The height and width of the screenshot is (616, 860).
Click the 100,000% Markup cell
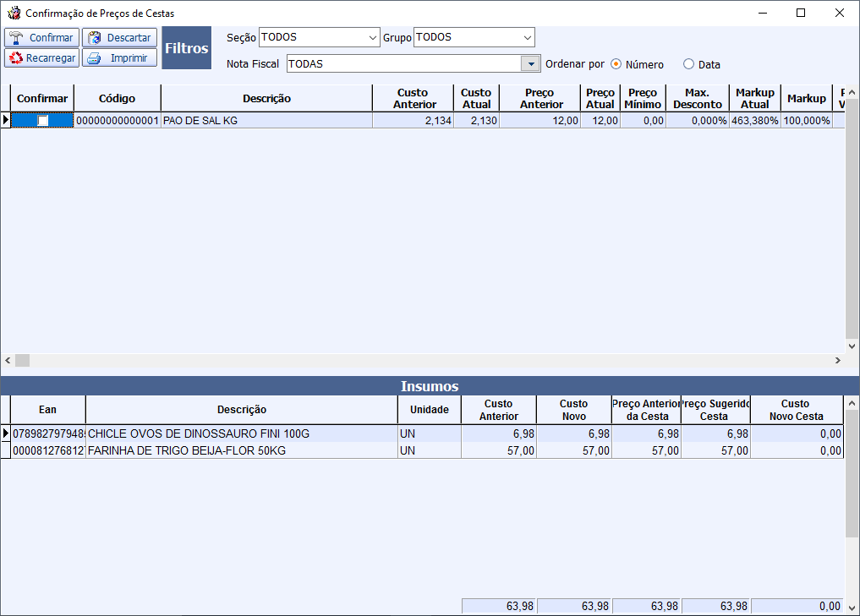[x=806, y=121]
